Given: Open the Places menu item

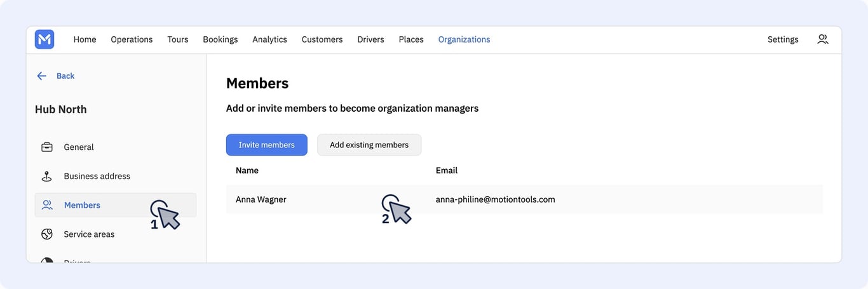Looking at the screenshot, I should (x=411, y=39).
